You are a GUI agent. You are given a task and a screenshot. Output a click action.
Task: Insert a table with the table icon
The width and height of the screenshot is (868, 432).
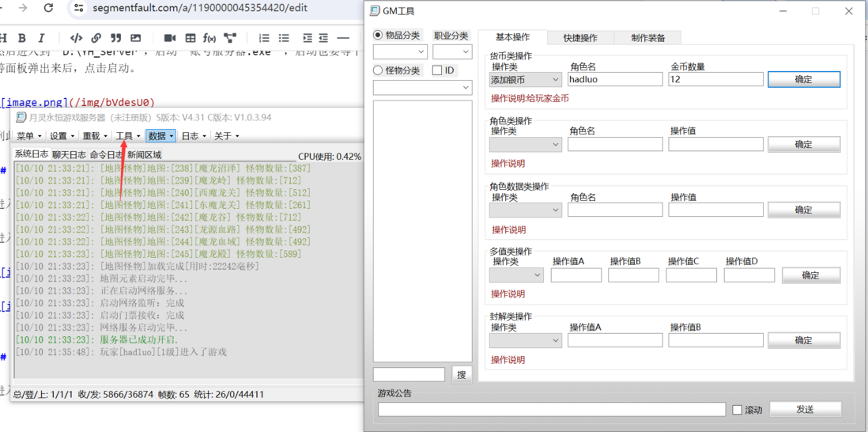190,38
